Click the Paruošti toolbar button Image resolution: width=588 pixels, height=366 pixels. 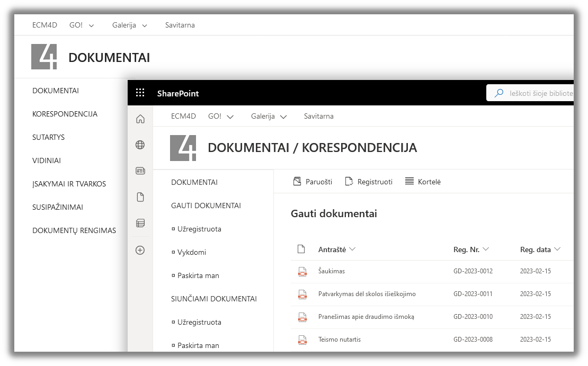tap(313, 182)
